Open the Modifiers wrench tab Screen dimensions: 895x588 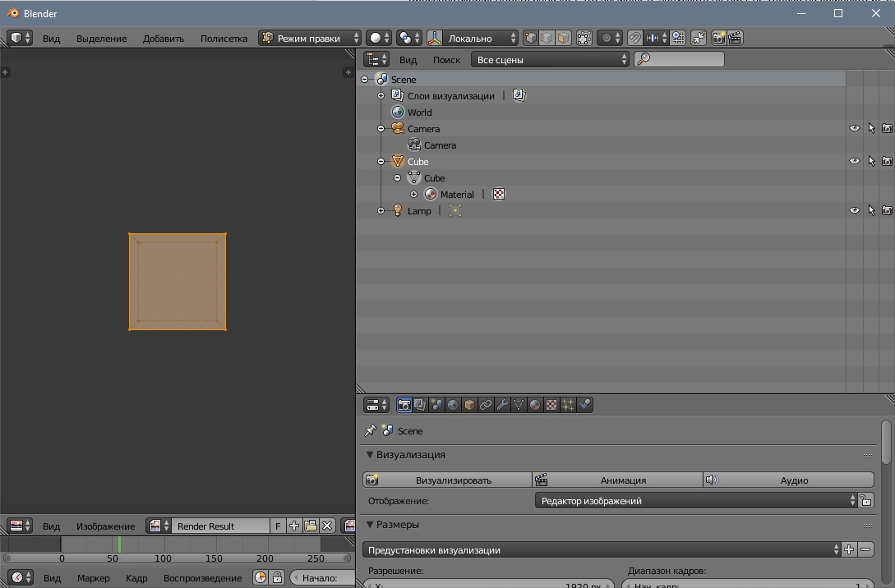coord(502,405)
